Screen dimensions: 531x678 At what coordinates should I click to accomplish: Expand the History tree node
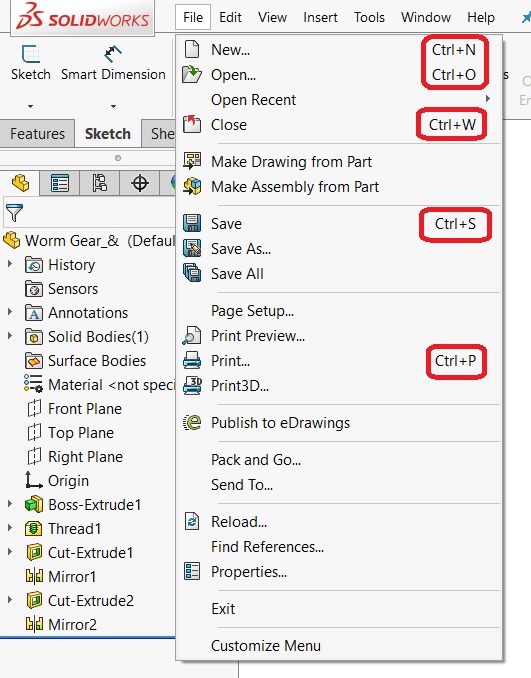click(x=10, y=264)
